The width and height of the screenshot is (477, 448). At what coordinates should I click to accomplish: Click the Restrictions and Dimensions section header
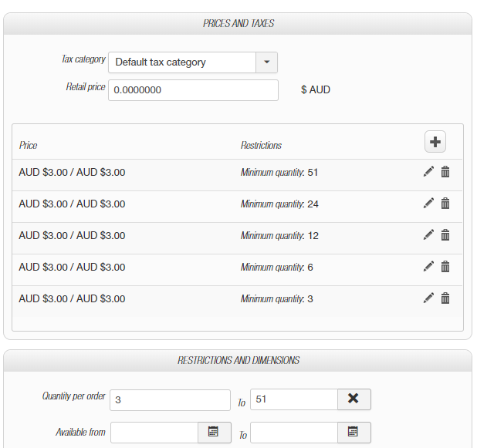click(x=238, y=360)
